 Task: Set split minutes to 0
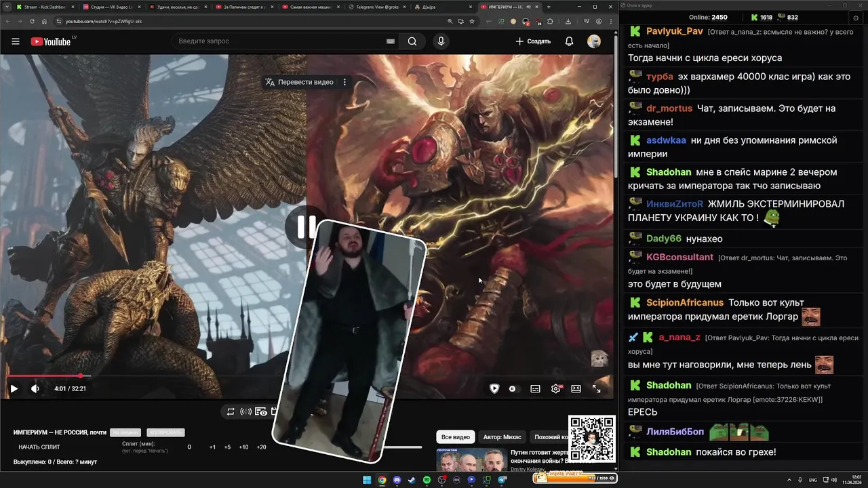[x=189, y=447]
